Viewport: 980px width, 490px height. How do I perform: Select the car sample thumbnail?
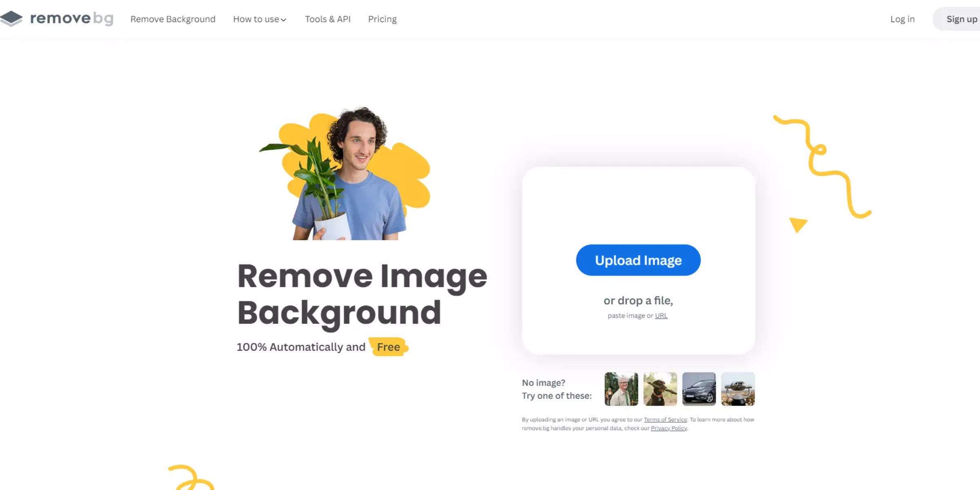699,389
